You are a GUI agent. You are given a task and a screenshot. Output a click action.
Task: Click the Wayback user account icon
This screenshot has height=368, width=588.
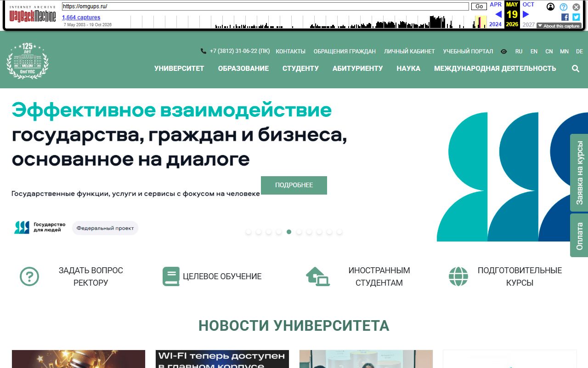551,7
